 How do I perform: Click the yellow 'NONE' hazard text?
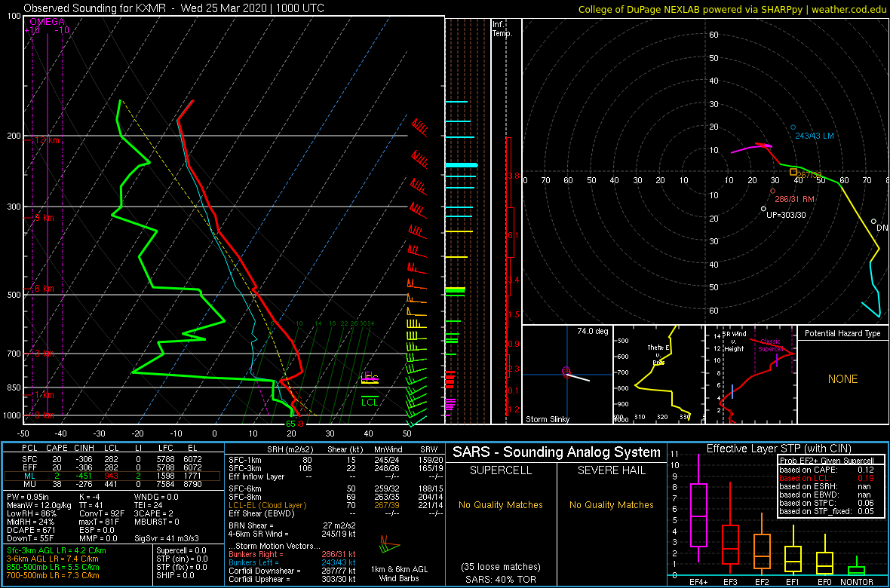tap(843, 379)
